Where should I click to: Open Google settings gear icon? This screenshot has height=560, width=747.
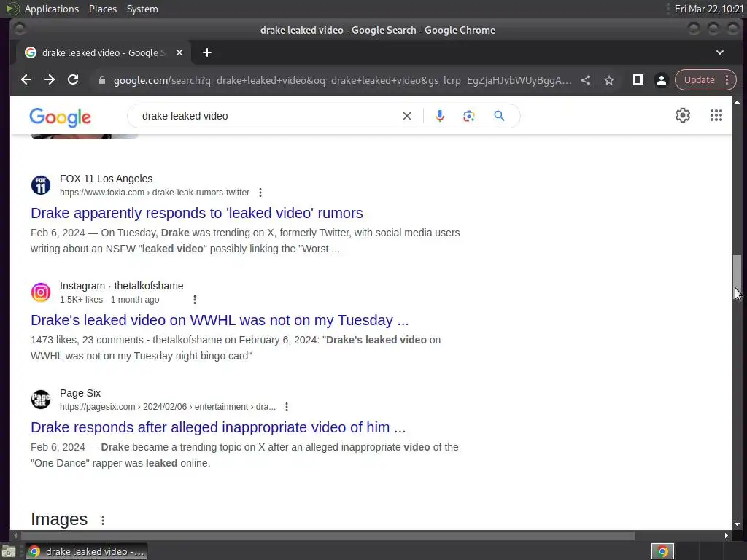[683, 115]
